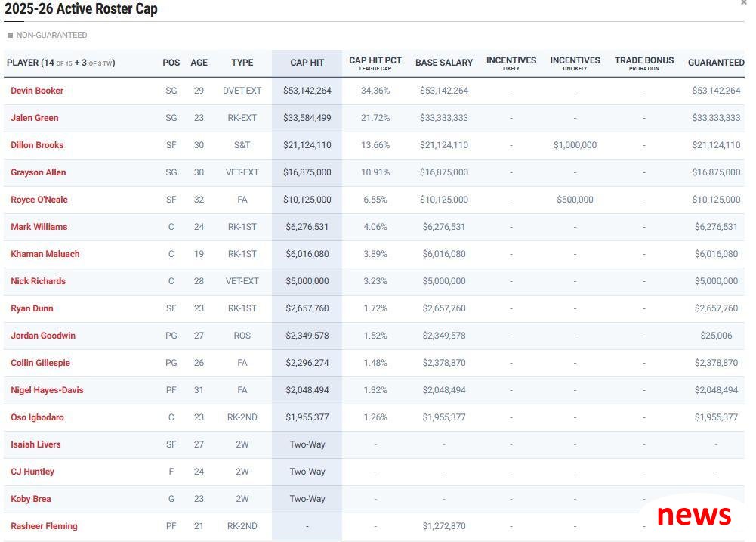
Task: Click the TRADE BONUS proration header
Action: (644, 63)
